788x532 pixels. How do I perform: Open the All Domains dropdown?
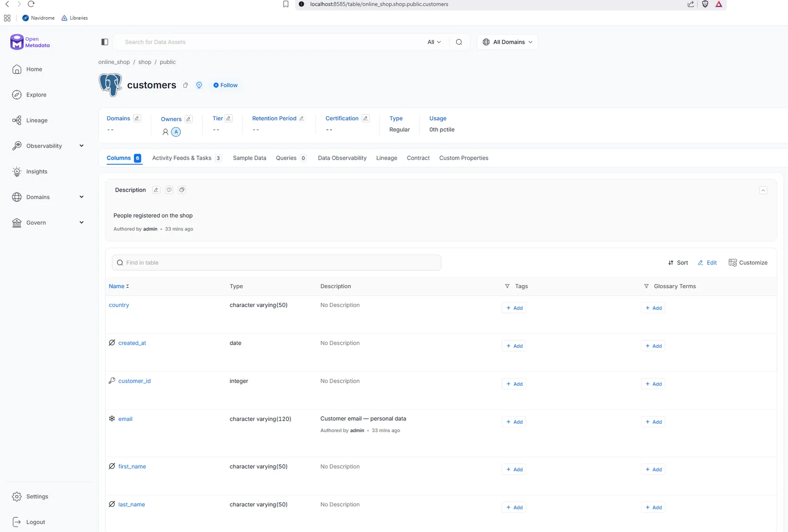tap(507, 42)
